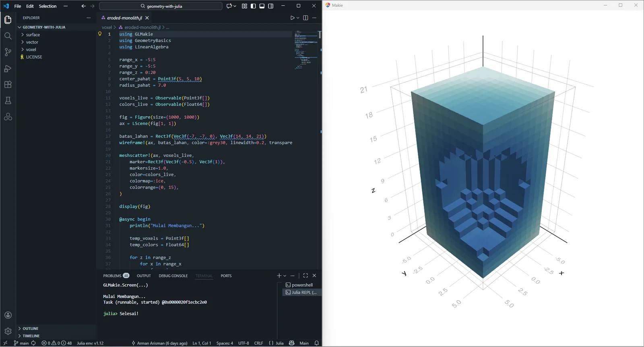644x347 pixels.
Task: Go forward with the title bar arrow
Action: [x=92, y=6]
